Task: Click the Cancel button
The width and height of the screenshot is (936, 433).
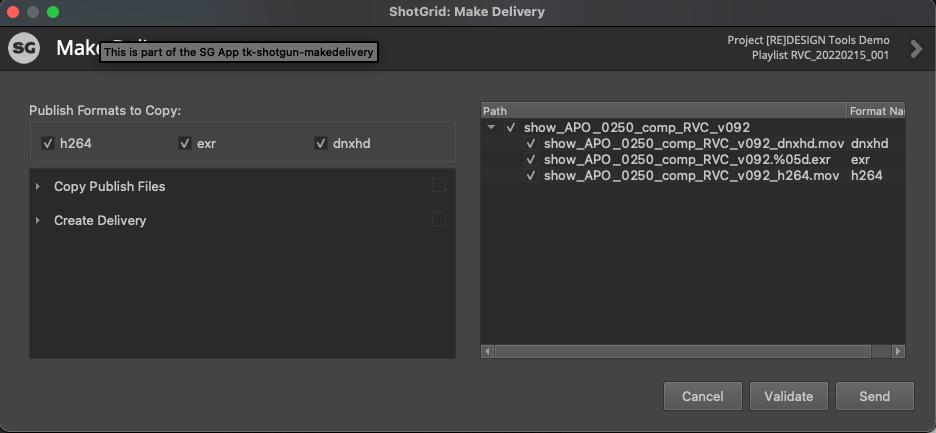Action: [x=703, y=396]
